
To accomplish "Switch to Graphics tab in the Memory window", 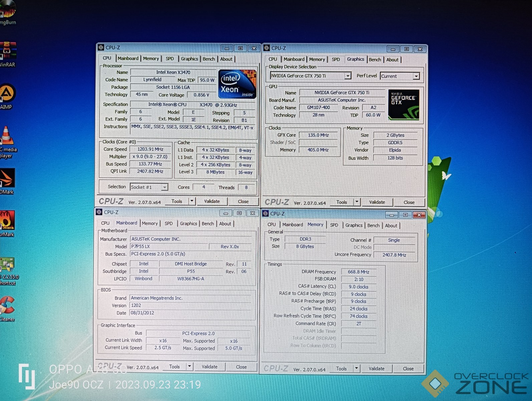I will coord(354,225).
